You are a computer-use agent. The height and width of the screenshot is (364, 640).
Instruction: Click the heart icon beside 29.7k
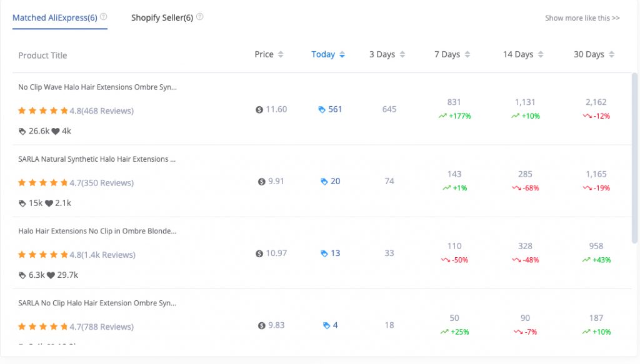pos(51,275)
